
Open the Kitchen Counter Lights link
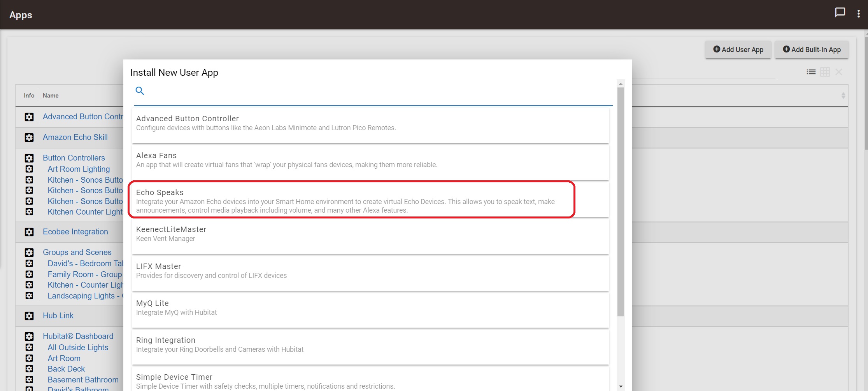[x=85, y=212]
